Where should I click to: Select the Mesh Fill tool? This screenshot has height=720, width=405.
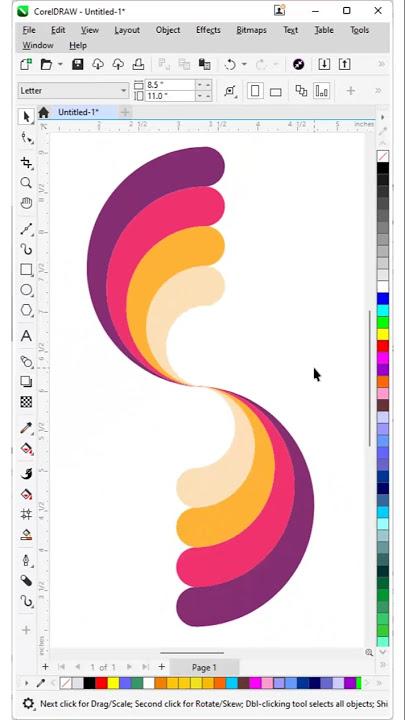pyautogui.click(x=26, y=514)
